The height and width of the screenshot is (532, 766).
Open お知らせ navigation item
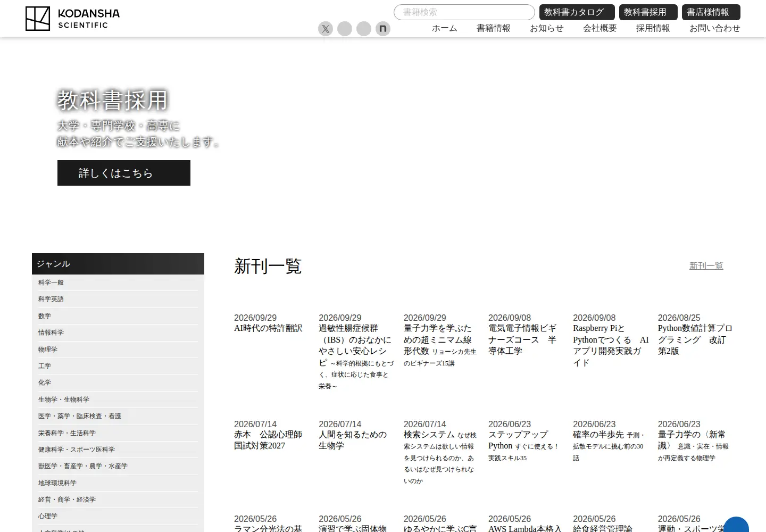pos(547,28)
